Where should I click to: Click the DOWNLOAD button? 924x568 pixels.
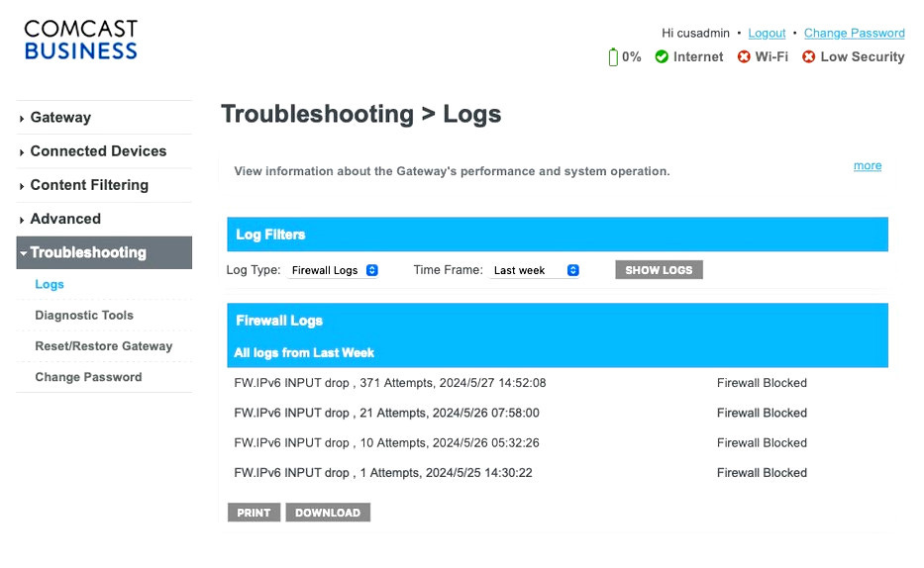tap(328, 513)
